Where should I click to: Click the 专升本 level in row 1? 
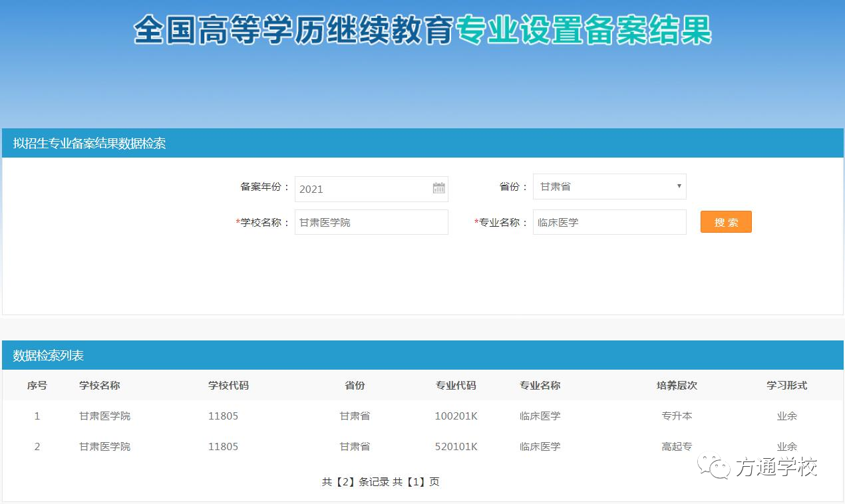coord(677,416)
